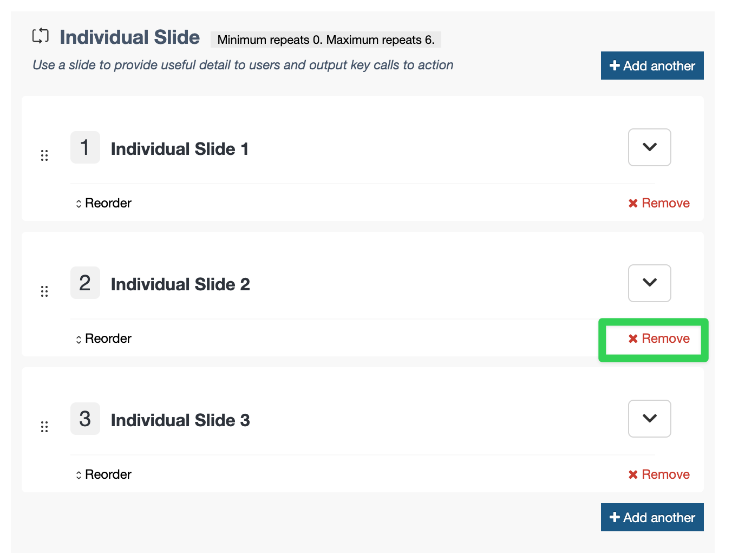Click number badge 3 on third slide
The image size is (732, 560).
click(x=85, y=419)
